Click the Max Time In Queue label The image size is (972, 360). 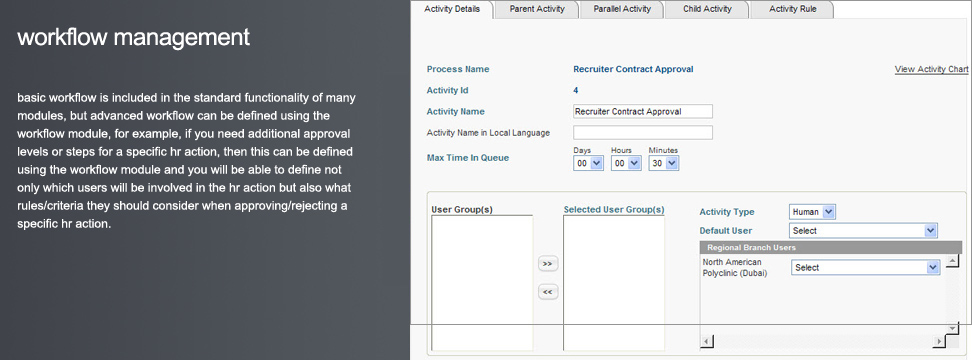coord(468,158)
